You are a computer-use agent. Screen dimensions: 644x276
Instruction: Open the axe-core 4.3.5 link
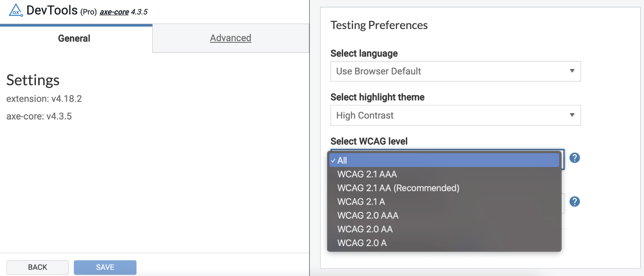(x=114, y=11)
